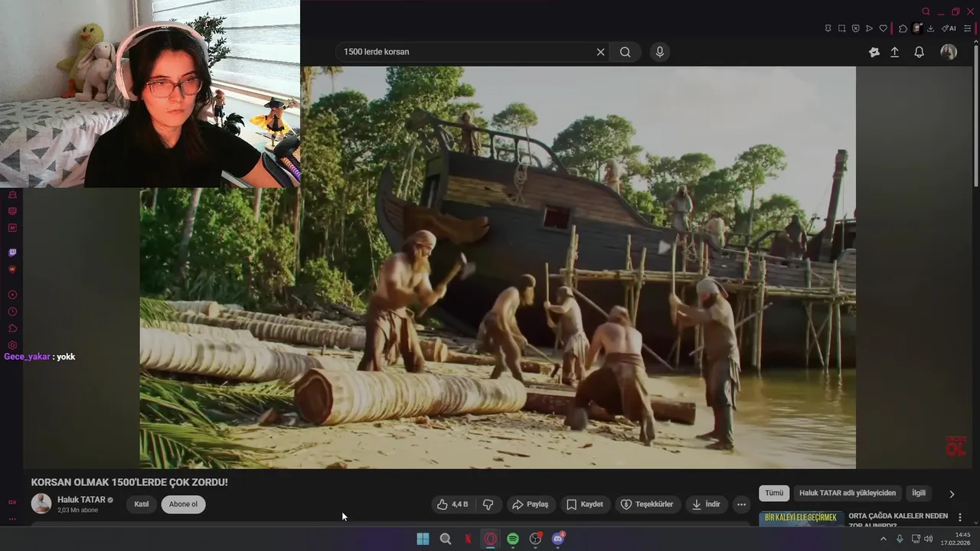The height and width of the screenshot is (551, 980).
Task: Click the ad blocker shield icon
Action: click(855, 28)
